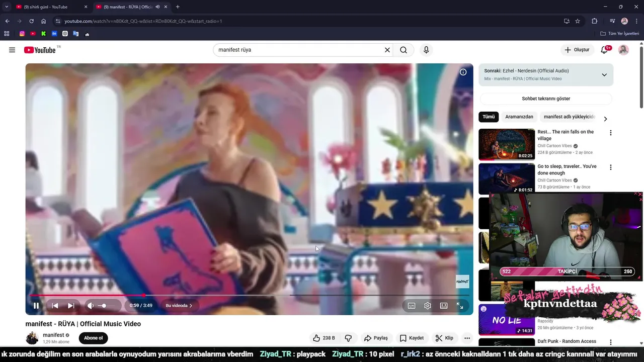
Task: Open 'Tüm Yer İşaretleri' bookmarks folder
Action: click(620, 34)
